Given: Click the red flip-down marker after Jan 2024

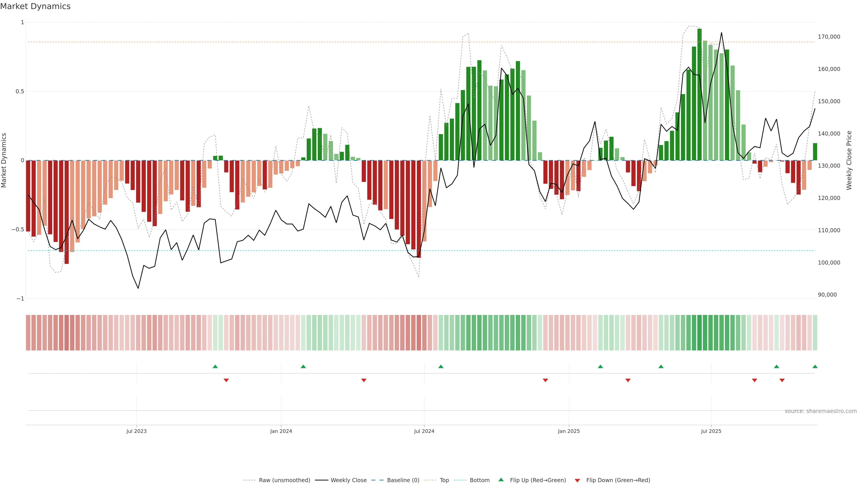Looking at the screenshot, I should coord(363,380).
